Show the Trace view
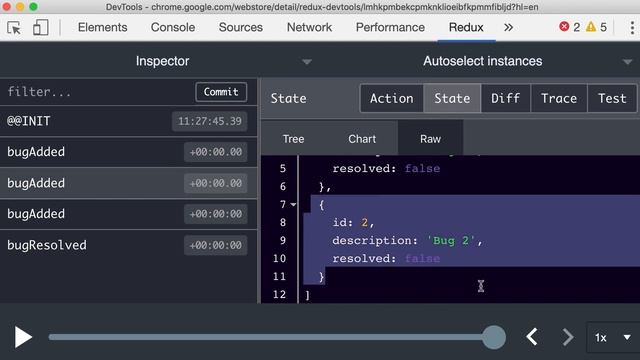640x360 pixels. 559,98
